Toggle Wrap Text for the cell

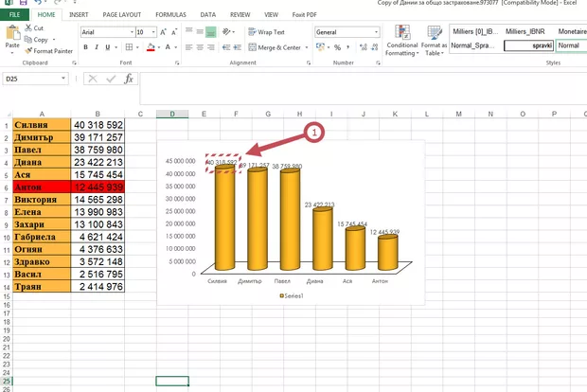click(265, 32)
